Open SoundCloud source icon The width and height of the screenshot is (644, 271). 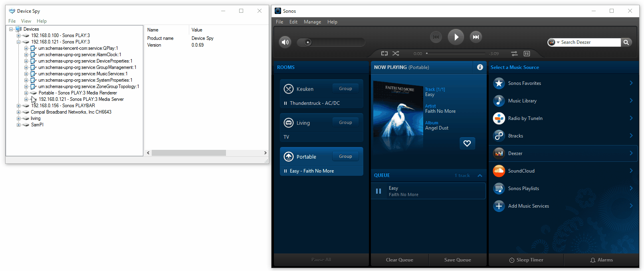click(499, 171)
